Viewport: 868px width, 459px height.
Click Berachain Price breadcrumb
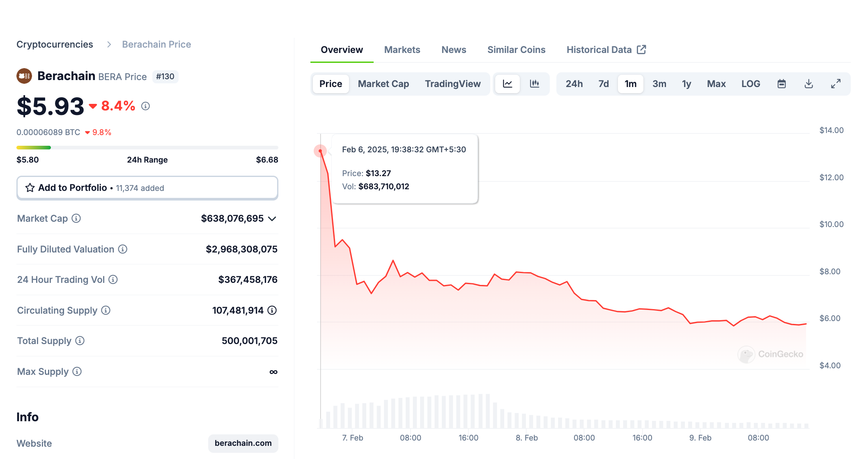pyautogui.click(x=156, y=44)
